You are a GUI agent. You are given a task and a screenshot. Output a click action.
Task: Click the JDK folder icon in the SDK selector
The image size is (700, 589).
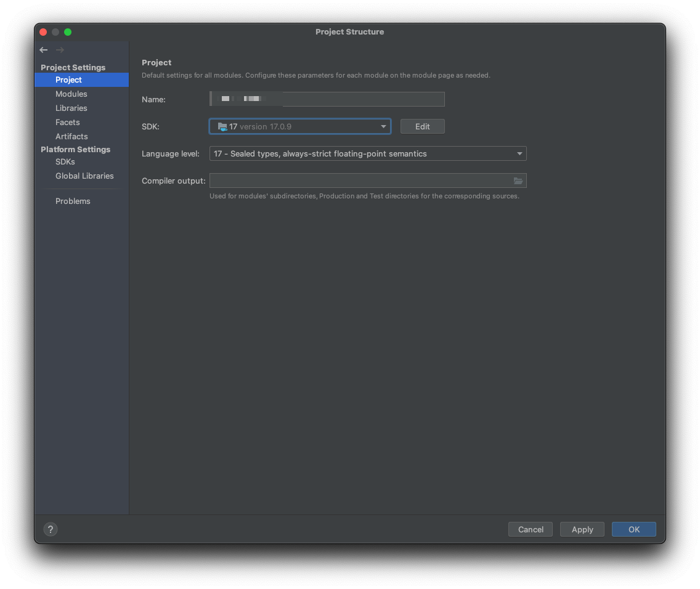pos(222,127)
